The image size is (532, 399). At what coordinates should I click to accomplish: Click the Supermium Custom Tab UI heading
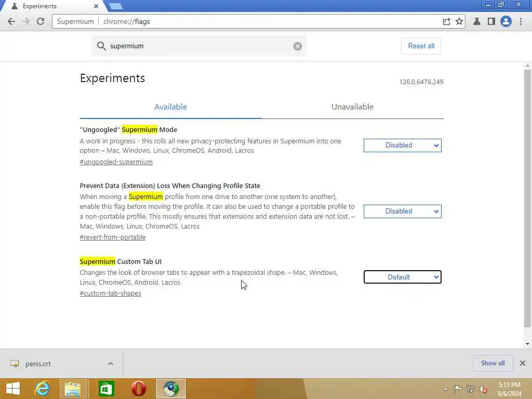click(x=121, y=262)
